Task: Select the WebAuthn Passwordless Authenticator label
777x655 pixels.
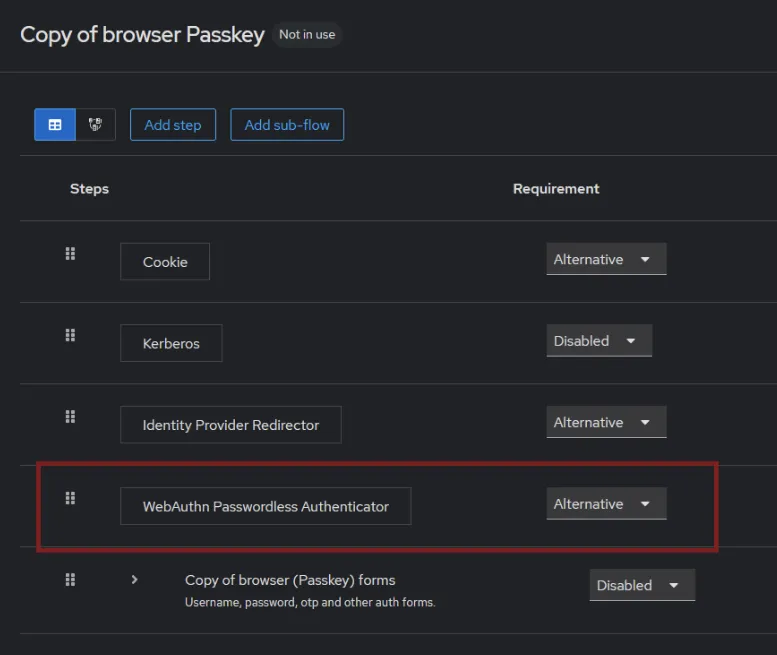Action: point(266,506)
